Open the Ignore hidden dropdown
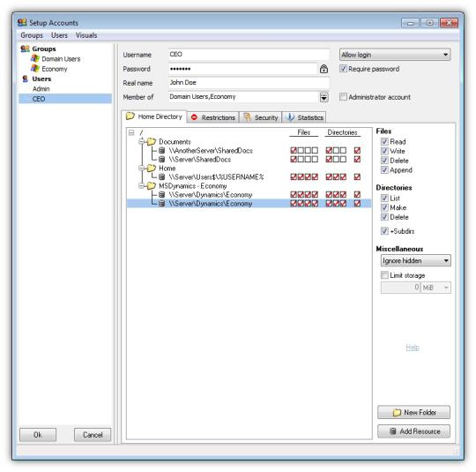 point(415,261)
